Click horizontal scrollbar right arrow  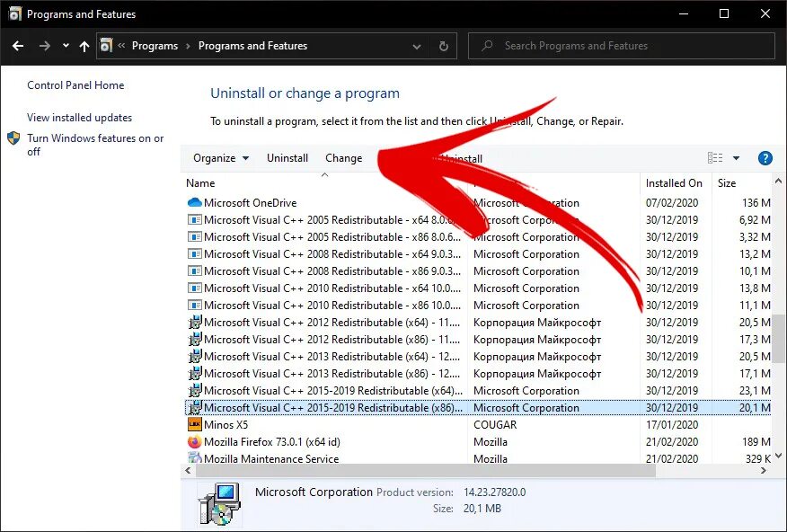click(x=764, y=471)
